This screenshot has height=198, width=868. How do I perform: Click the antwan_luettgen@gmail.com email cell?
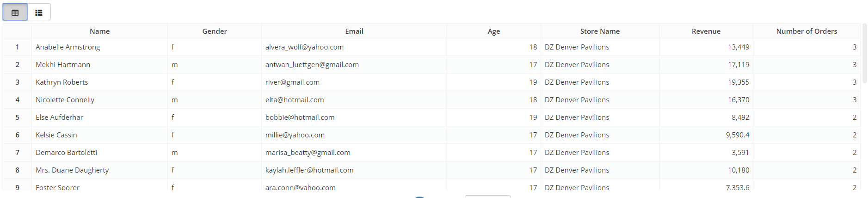(312, 65)
